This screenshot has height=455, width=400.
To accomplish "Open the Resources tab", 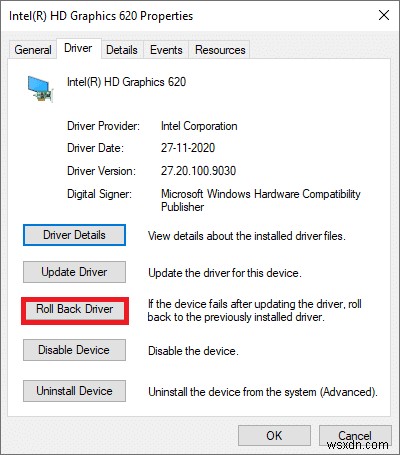I will [x=220, y=50].
